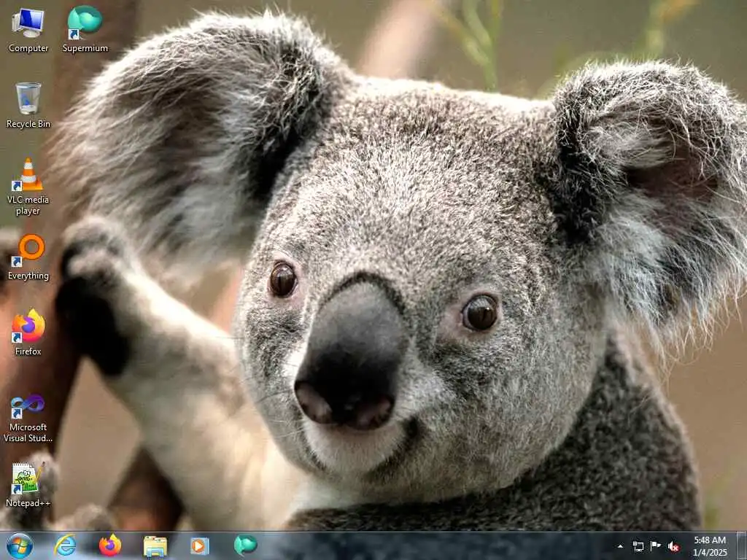Show hidden system tray icons
Screen dimensions: 747x560
[620, 546]
